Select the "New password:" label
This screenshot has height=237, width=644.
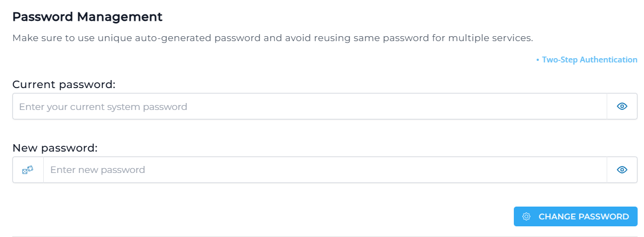pos(55,148)
